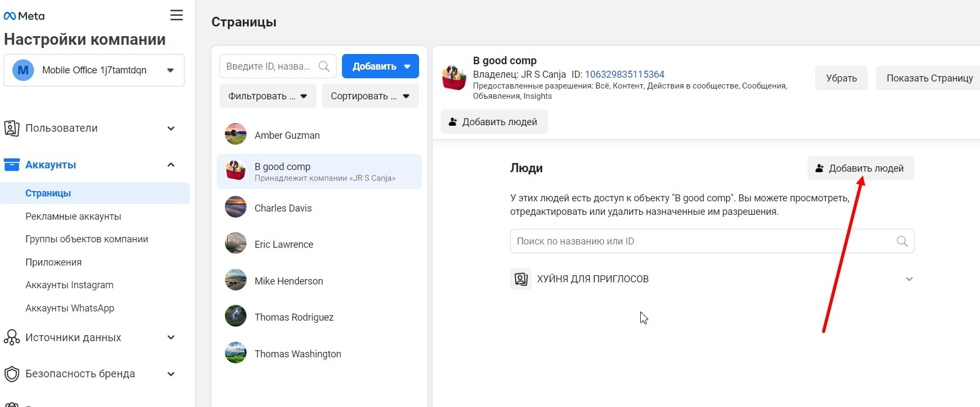Open Аккаунты WhatsApp in the sidebar
Image resolution: width=980 pixels, height=407 pixels.
70,308
